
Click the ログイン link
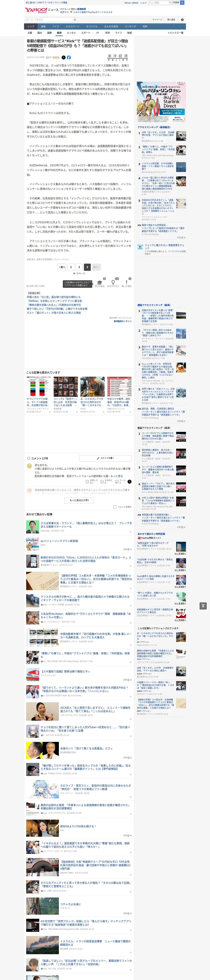64,12
